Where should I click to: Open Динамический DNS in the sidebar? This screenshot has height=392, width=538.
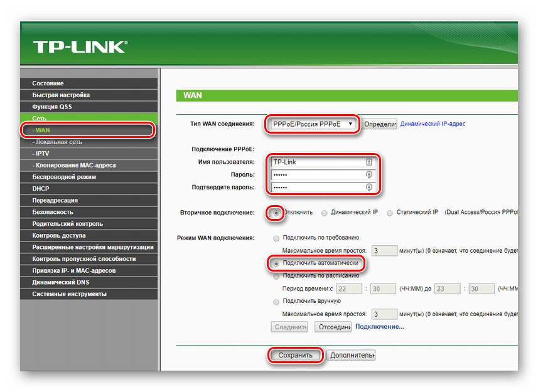pyautogui.click(x=89, y=282)
